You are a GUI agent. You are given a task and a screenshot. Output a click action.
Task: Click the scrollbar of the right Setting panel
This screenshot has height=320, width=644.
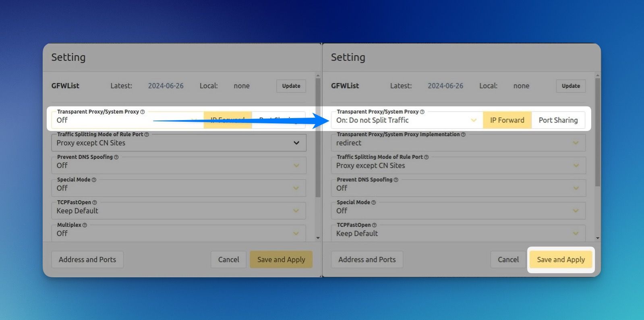point(597,133)
